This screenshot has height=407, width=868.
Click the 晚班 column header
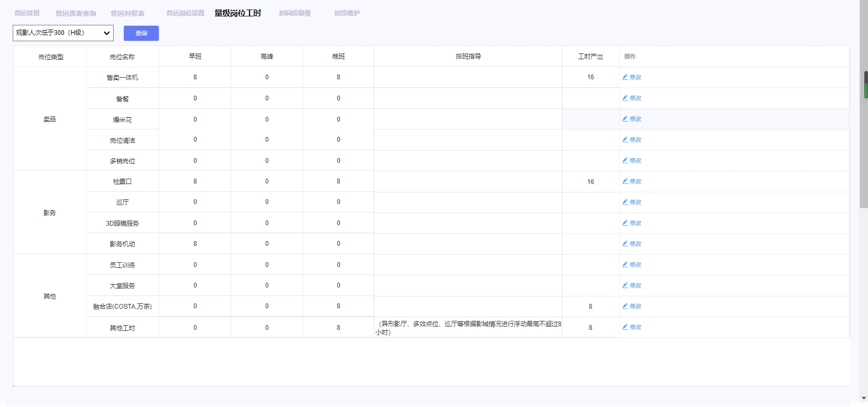[x=338, y=56]
